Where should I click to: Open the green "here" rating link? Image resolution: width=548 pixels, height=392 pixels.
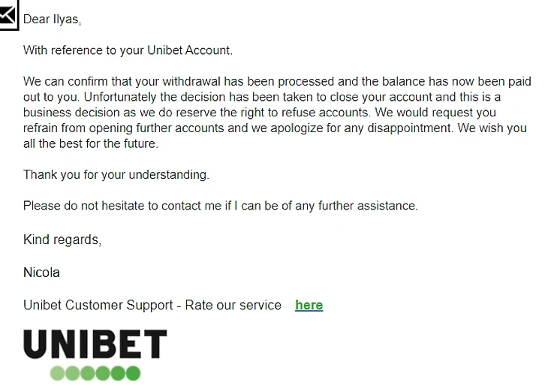(x=309, y=305)
